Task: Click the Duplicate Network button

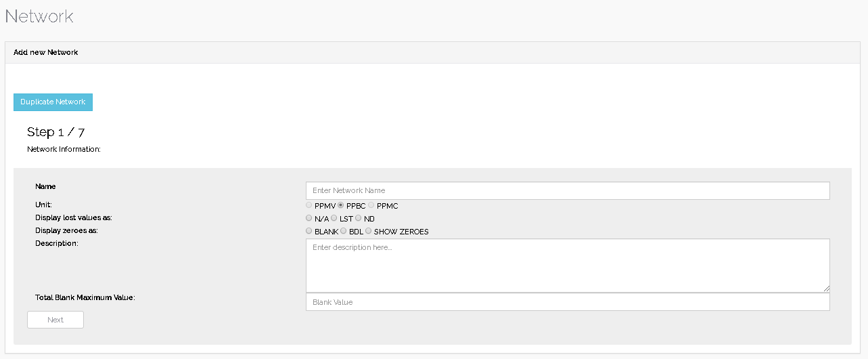Action: coord(53,102)
